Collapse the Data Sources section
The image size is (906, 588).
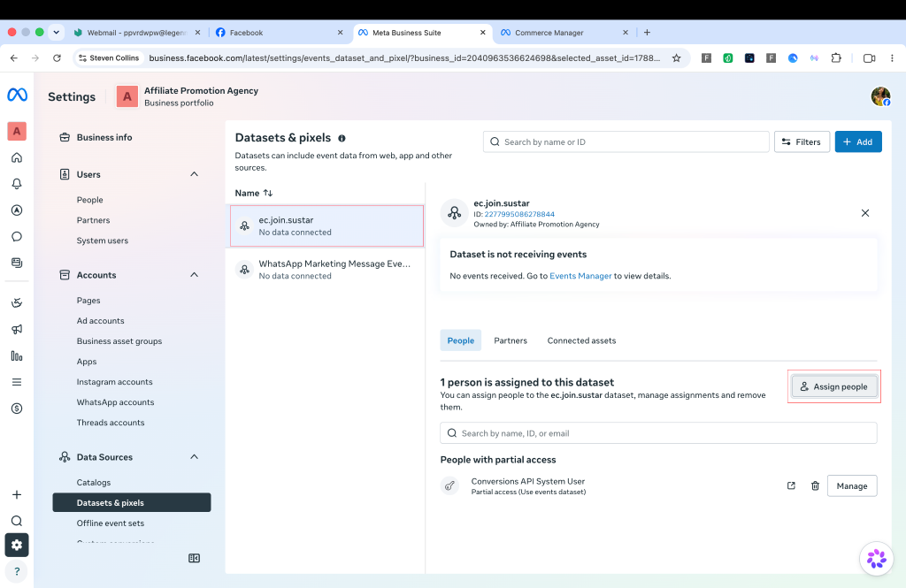[x=194, y=456]
